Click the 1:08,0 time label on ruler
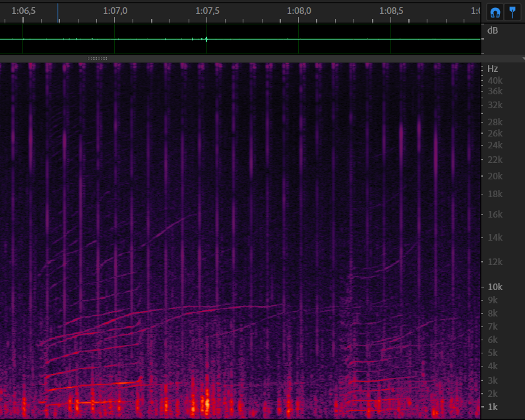 299,11
